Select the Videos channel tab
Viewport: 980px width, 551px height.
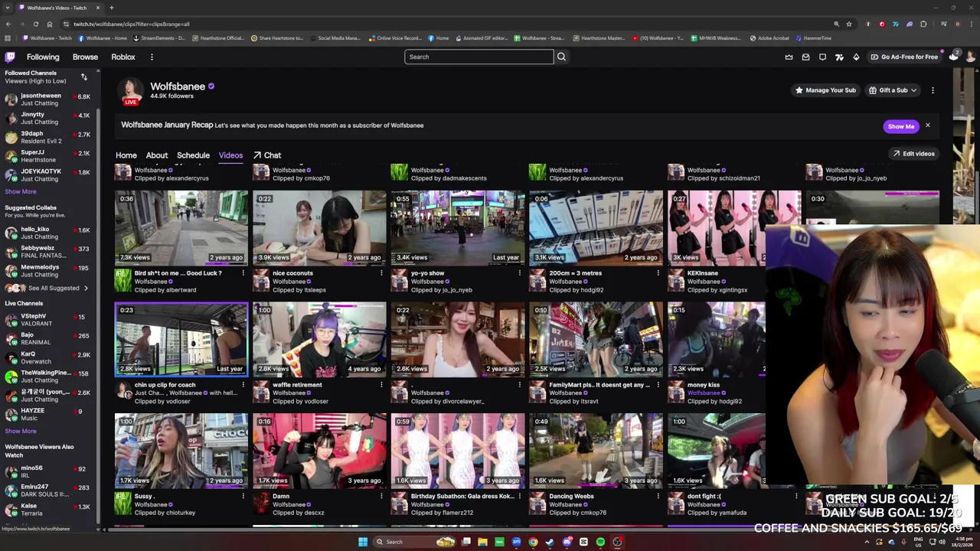tap(230, 155)
